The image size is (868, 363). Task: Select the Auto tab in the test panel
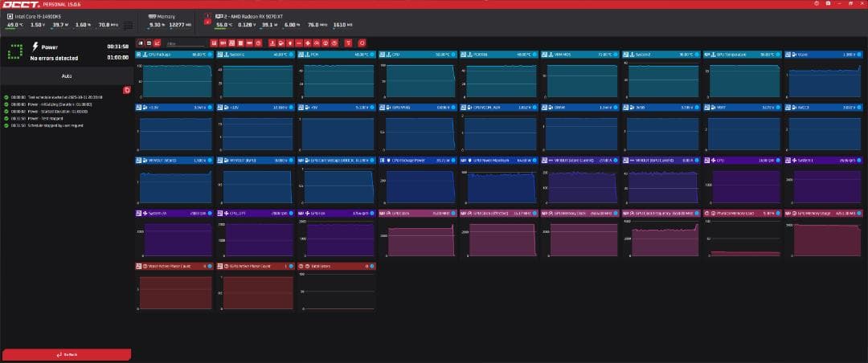pos(67,75)
